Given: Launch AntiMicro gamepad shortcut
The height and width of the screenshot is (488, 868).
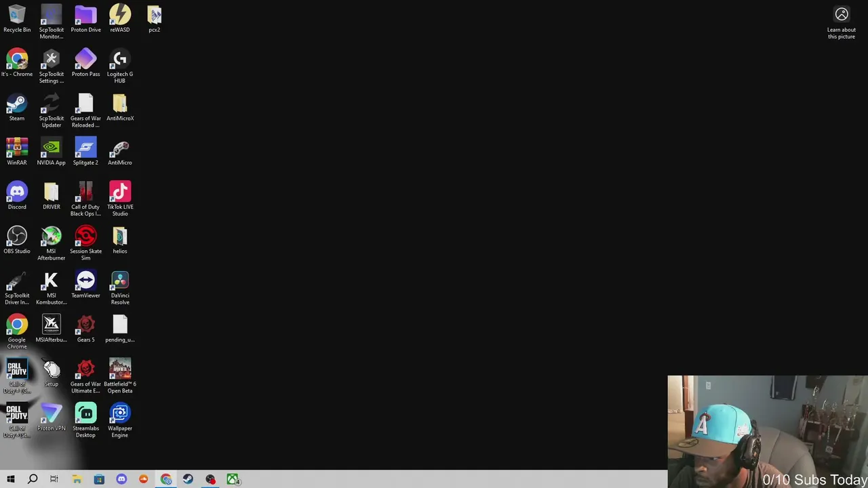Looking at the screenshot, I should tap(120, 151).
